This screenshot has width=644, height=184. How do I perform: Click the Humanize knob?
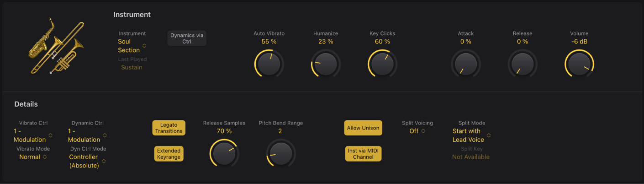tap(326, 63)
